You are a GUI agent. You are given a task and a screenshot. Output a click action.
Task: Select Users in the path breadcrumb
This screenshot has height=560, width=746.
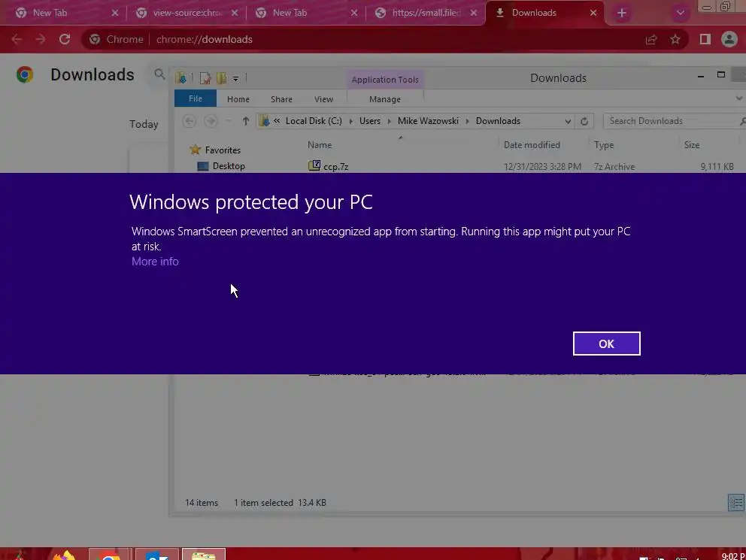[370, 121]
